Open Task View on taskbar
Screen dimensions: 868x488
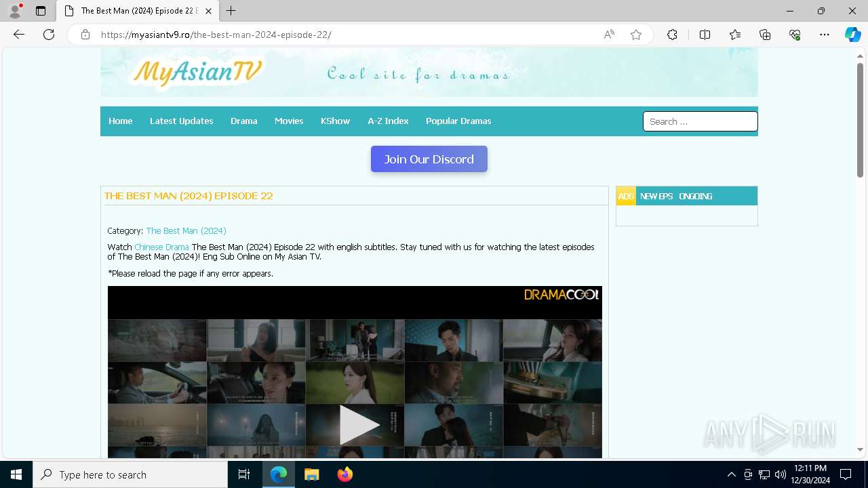(x=244, y=474)
